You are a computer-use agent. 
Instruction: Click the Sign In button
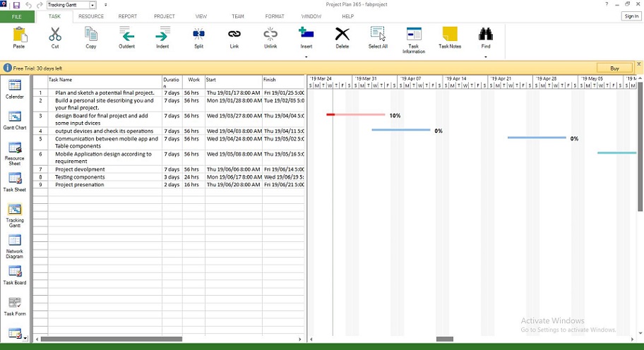(632, 16)
